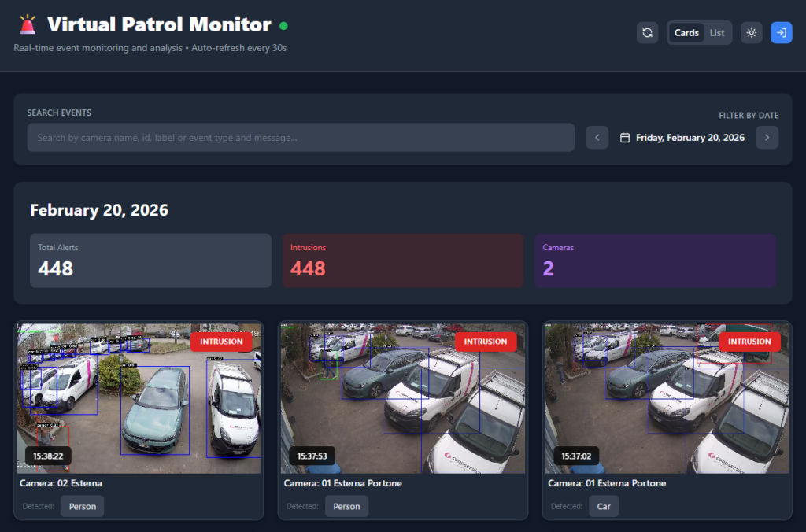
Task: Select the Cards view tab
Action: (x=686, y=32)
